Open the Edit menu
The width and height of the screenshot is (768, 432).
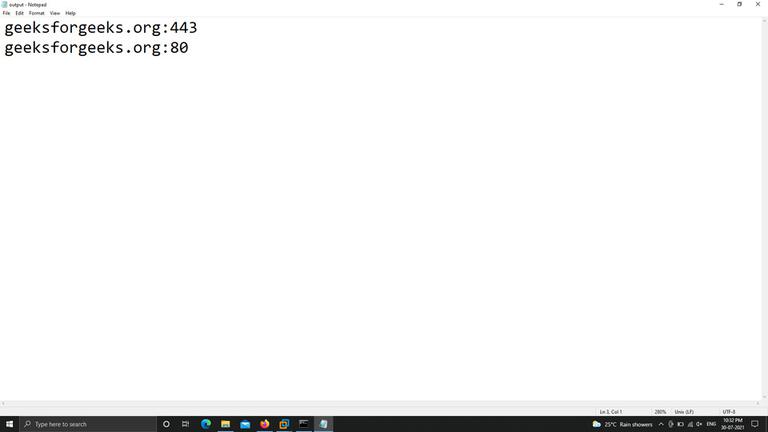[x=20, y=13]
